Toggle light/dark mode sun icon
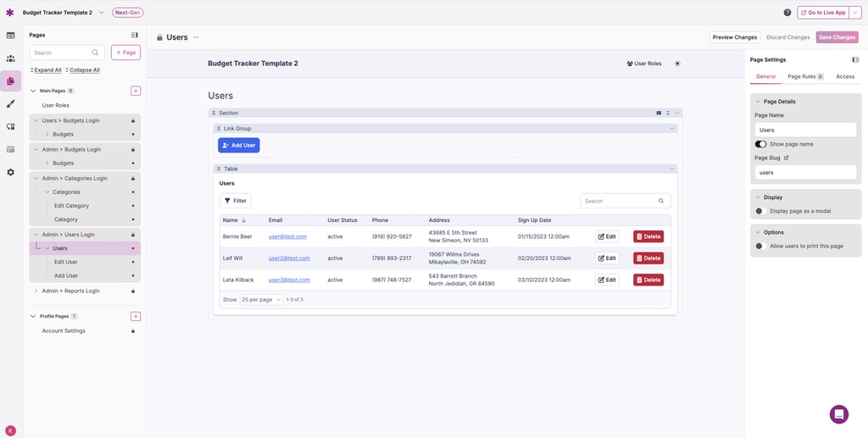Screen dimensions: 868x438 pyautogui.click(x=677, y=64)
